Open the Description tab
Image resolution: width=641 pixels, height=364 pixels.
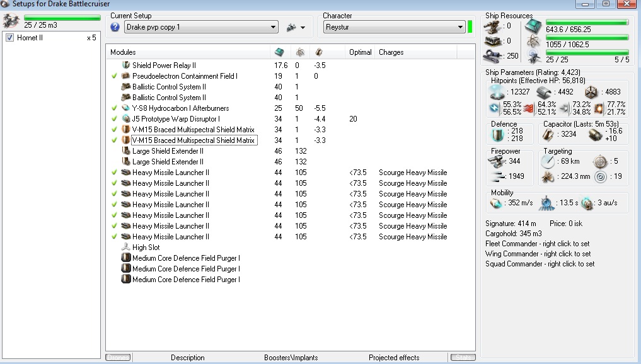188,358
